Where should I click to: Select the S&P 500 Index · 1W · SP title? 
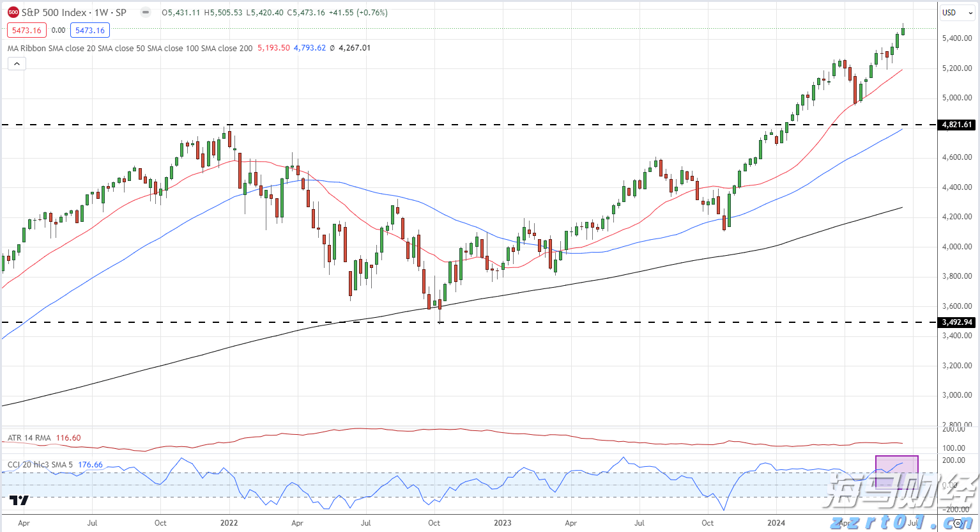(x=74, y=12)
